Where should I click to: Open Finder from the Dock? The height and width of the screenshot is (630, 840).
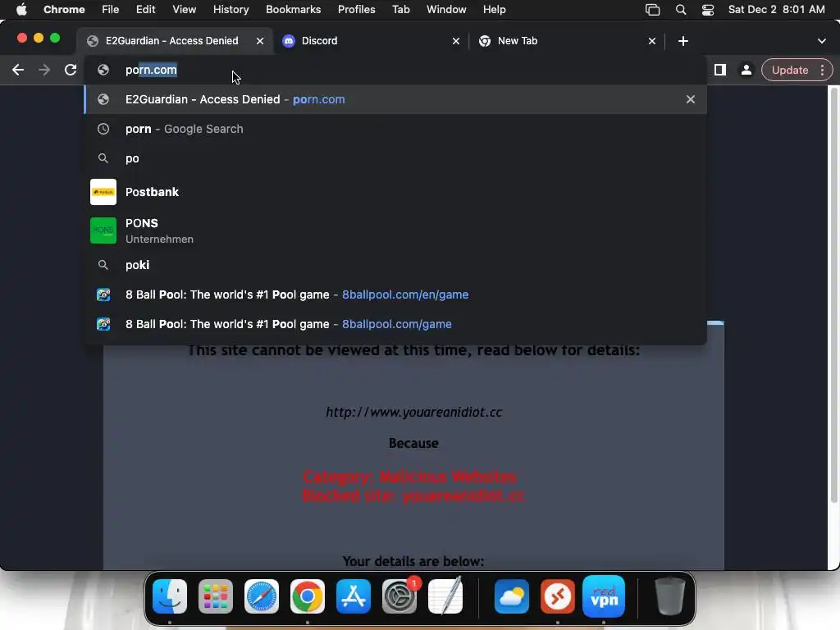point(170,596)
